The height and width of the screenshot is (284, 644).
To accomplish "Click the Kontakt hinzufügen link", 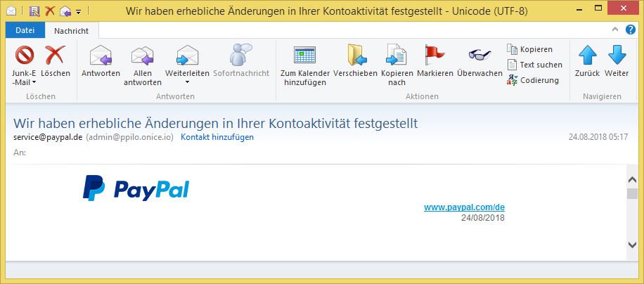I will click(217, 137).
